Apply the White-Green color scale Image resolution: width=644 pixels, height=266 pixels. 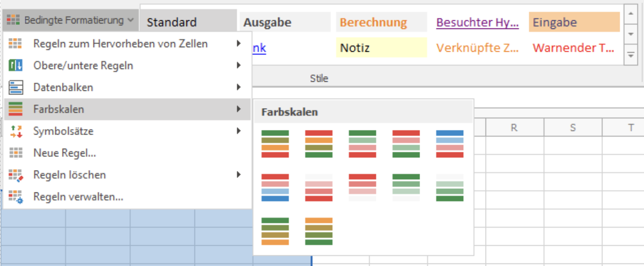tap(450, 187)
